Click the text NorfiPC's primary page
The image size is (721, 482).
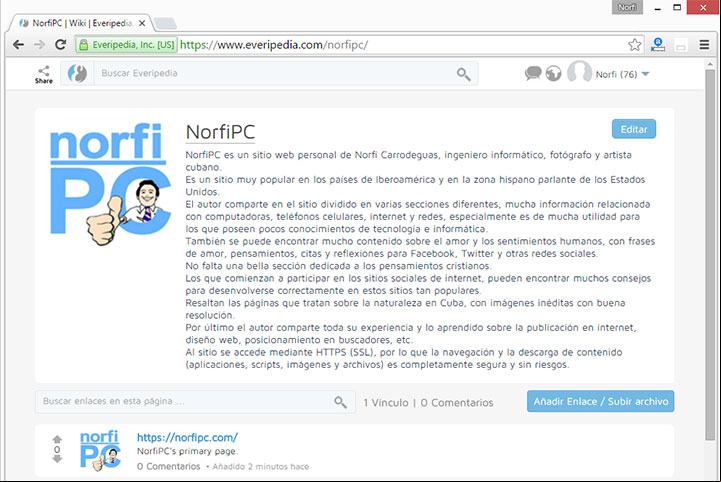(x=187, y=451)
